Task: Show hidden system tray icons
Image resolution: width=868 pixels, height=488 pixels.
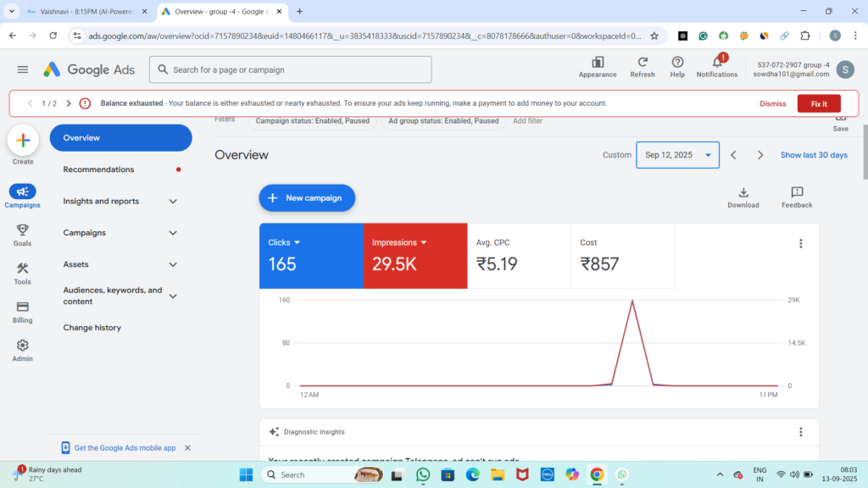Action: point(720,474)
